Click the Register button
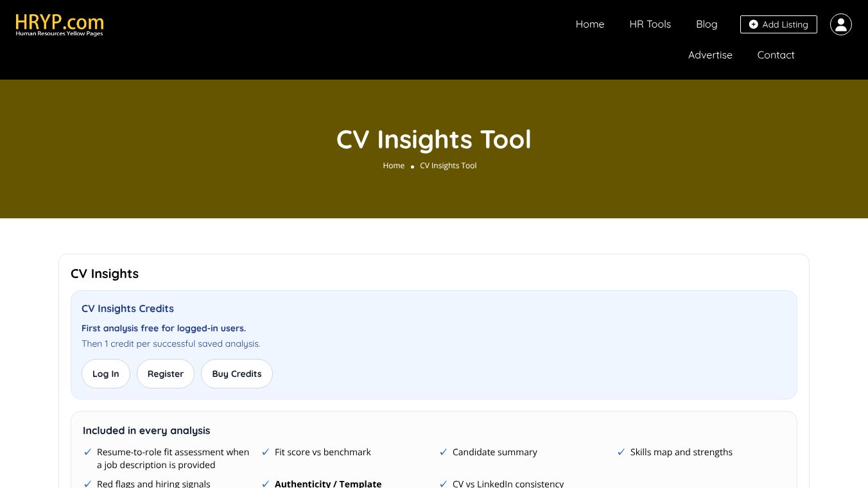The image size is (868, 488). [166, 374]
